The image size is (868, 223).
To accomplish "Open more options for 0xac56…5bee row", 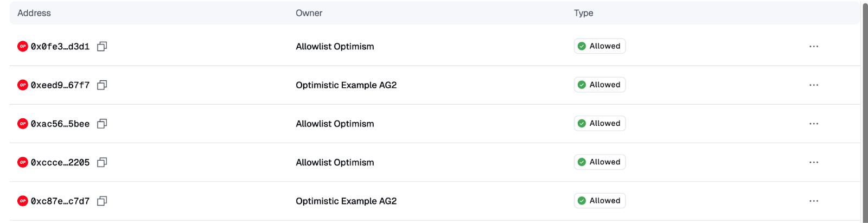I will point(814,124).
